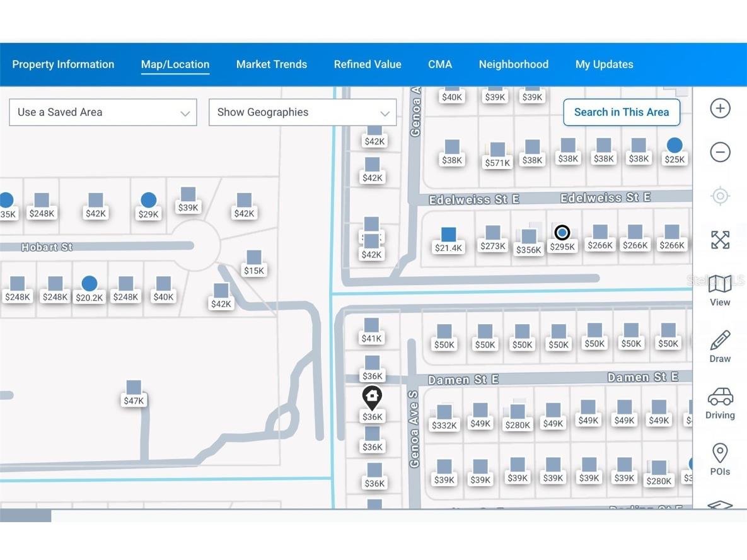Click the Search in This Area button

622,112
